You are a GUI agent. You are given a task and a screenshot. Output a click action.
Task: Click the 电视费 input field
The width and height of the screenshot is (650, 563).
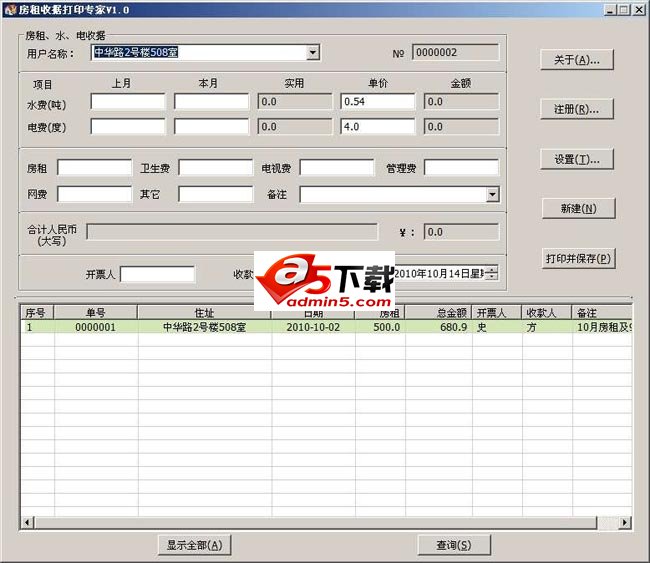point(337,168)
